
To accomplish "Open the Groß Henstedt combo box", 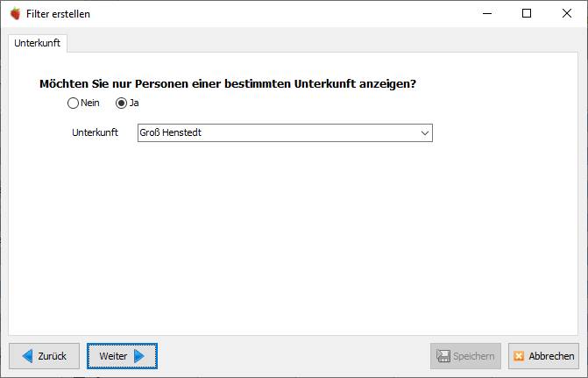I will pyautogui.click(x=285, y=133).
